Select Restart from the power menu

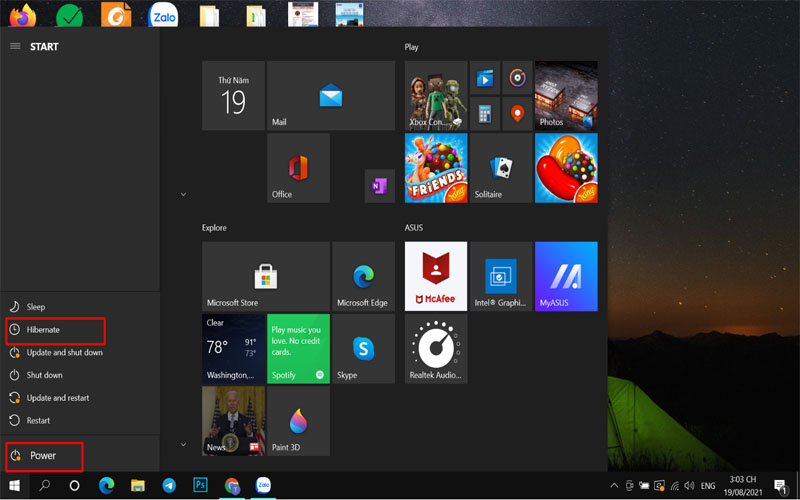pyautogui.click(x=38, y=421)
